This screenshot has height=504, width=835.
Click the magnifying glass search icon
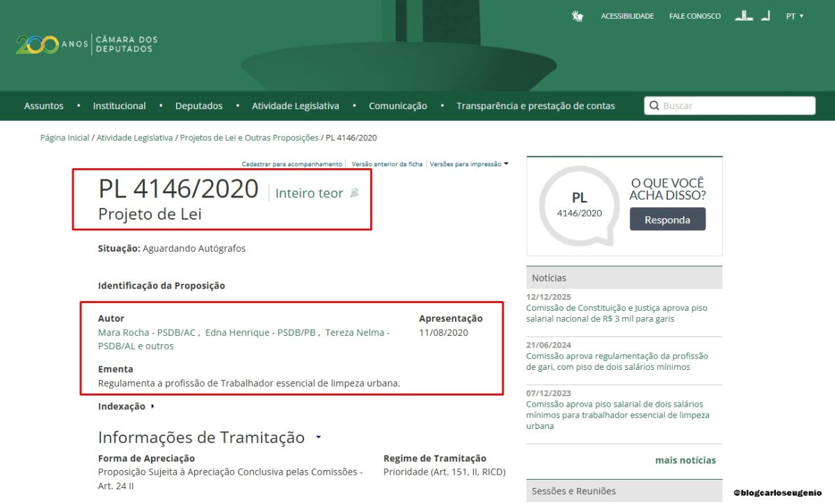(654, 106)
